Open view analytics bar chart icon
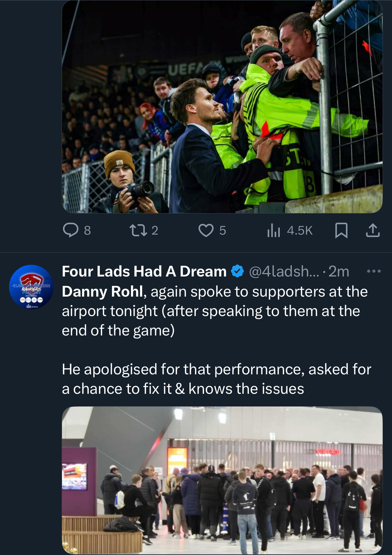Screen dimensions: 392x555 click(x=273, y=230)
